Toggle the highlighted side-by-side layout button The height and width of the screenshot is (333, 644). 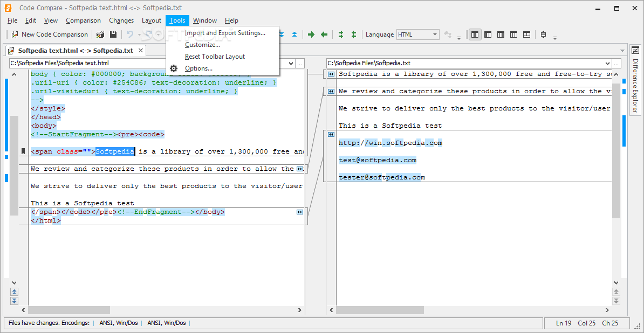475,34
